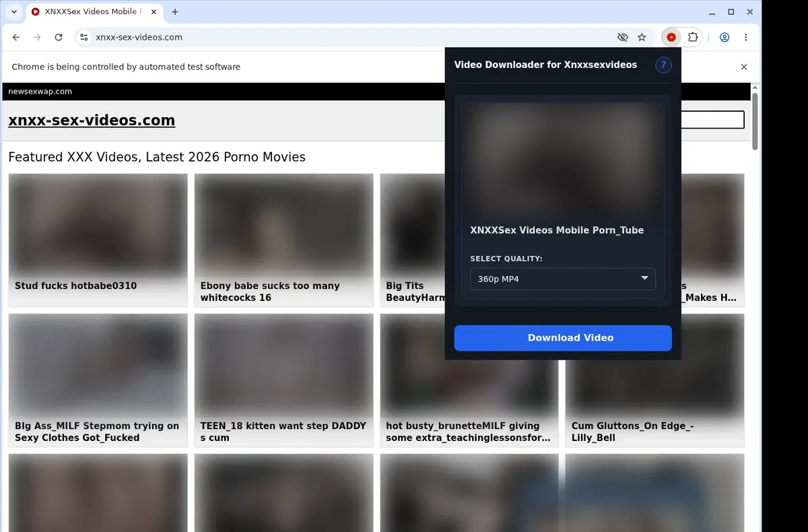Image resolution: width=808 pixels, height=532 pixels.
Task: Open the Chrome three-dot menu
Action: (x=746, y=38)
